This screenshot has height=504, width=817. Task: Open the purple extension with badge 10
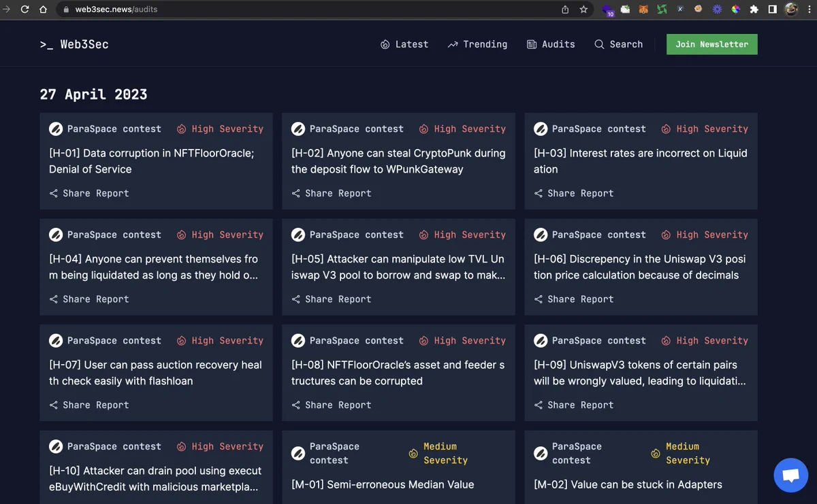pos(607,10)
